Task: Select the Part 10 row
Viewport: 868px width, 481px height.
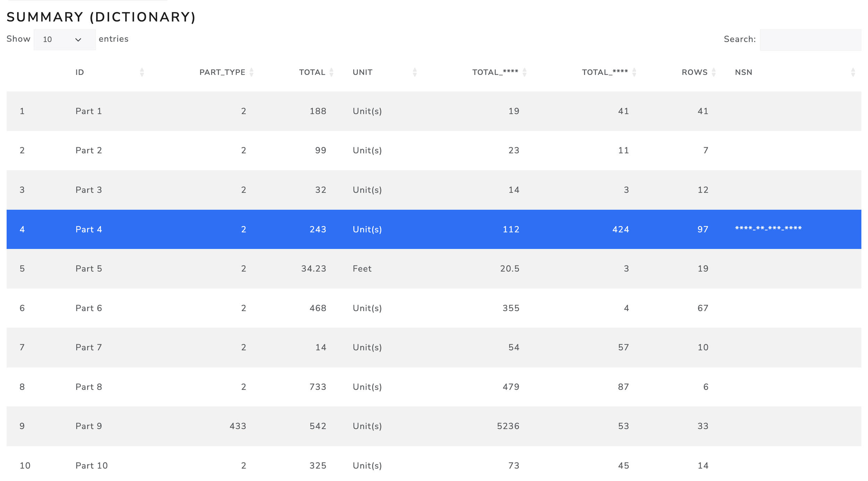Action: pyautogui.click(x=92, y=465)
